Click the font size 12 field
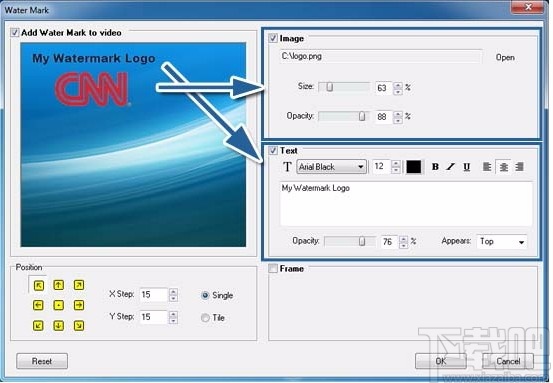Screen dimensions: 553x383 [x=382, y=167]
